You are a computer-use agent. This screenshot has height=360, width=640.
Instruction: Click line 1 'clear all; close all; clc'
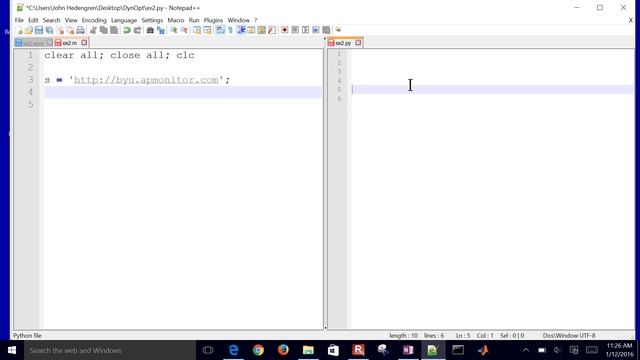tap(120, 55)
